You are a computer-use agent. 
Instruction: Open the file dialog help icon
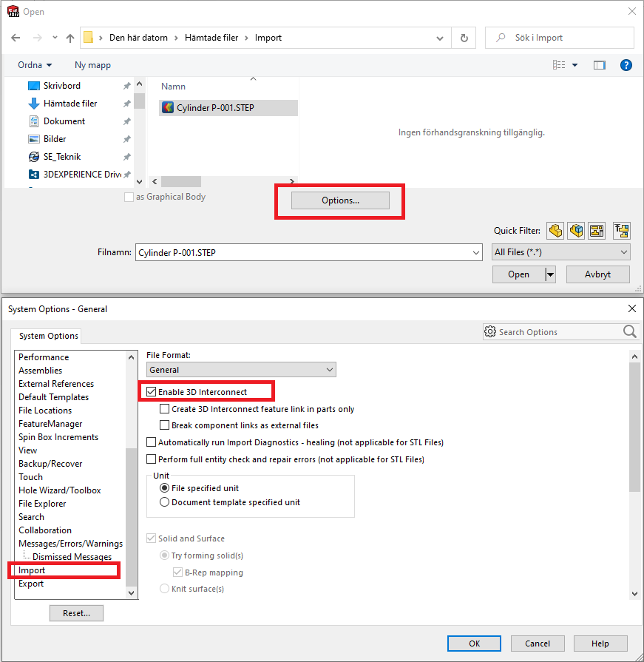[626, 65]
